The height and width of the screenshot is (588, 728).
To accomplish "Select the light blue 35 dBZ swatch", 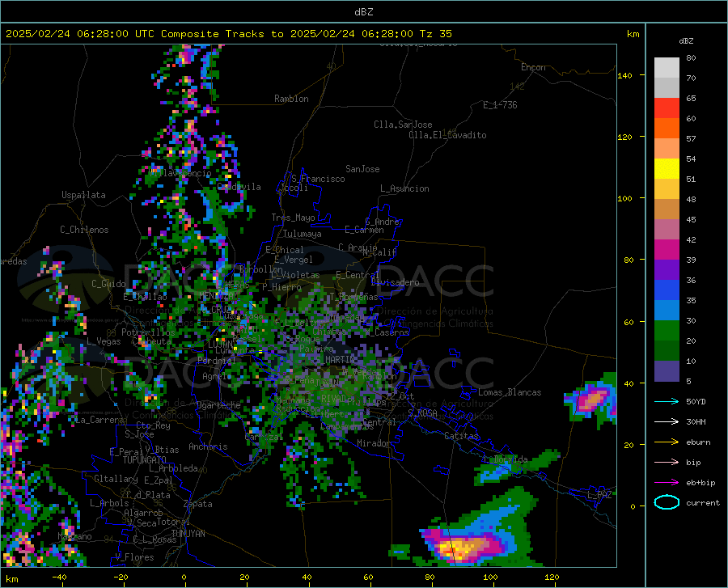I will point(667,311).
